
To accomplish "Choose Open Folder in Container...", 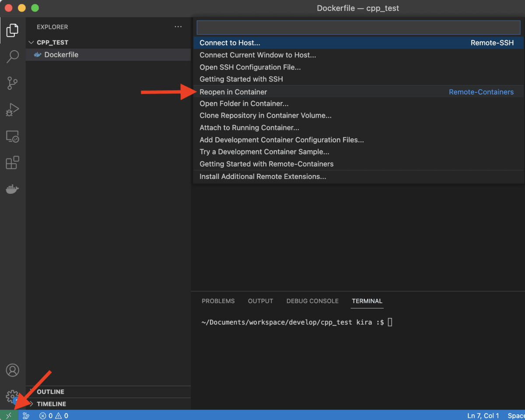I will [x=358, y=104].
